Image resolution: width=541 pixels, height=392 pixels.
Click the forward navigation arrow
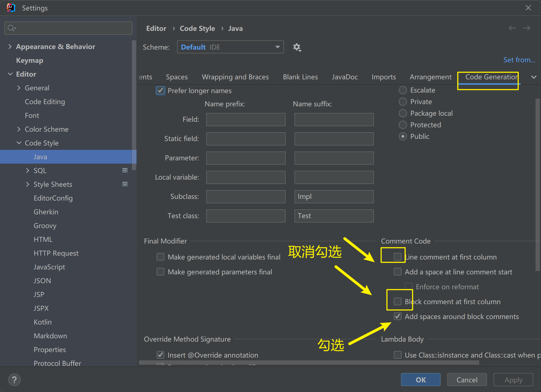point(527,28)
